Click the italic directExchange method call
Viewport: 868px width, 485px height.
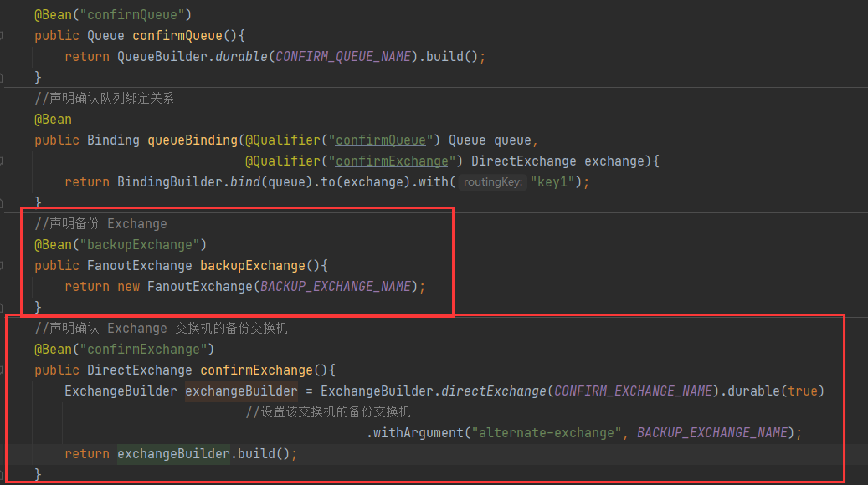(493, 391)
